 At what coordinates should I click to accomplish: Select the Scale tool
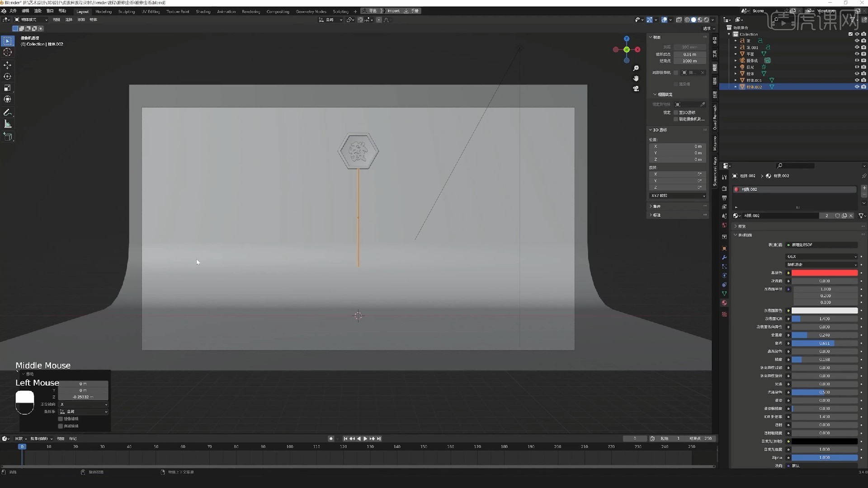tap(8, 88)
